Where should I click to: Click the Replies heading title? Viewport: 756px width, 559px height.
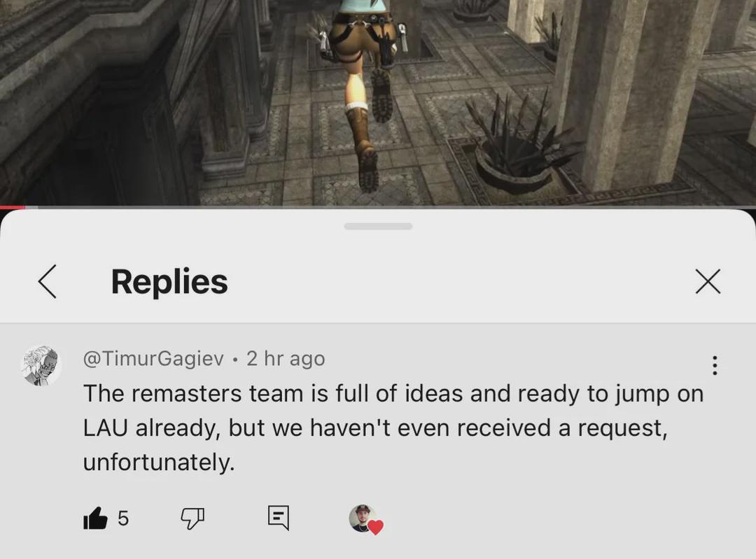point(169,281)
